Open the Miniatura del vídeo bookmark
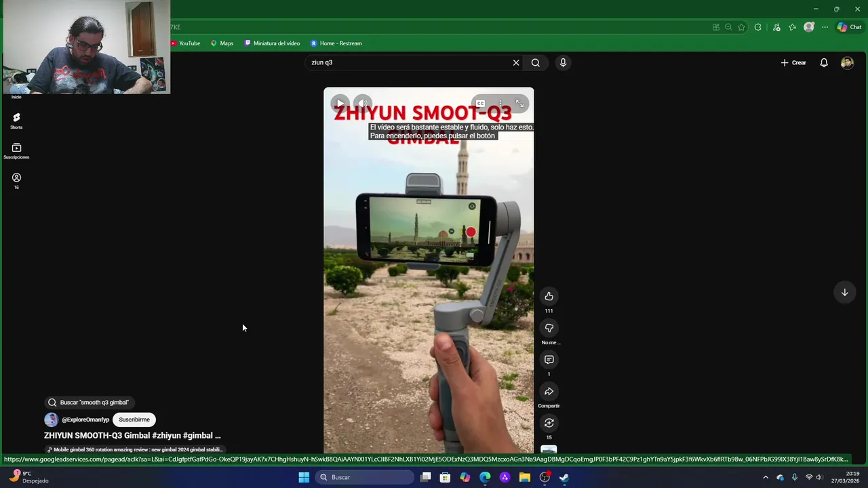868x488 pixels. tap(272, 43)
